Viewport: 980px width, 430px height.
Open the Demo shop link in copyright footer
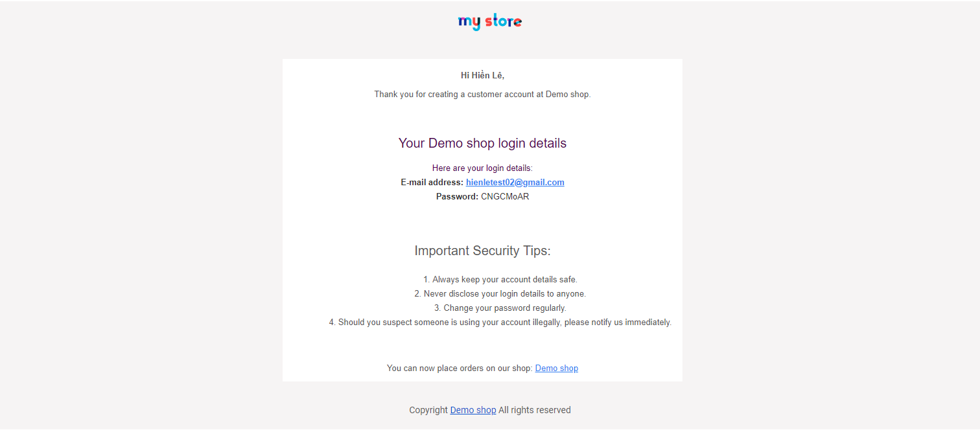(472, 410)
